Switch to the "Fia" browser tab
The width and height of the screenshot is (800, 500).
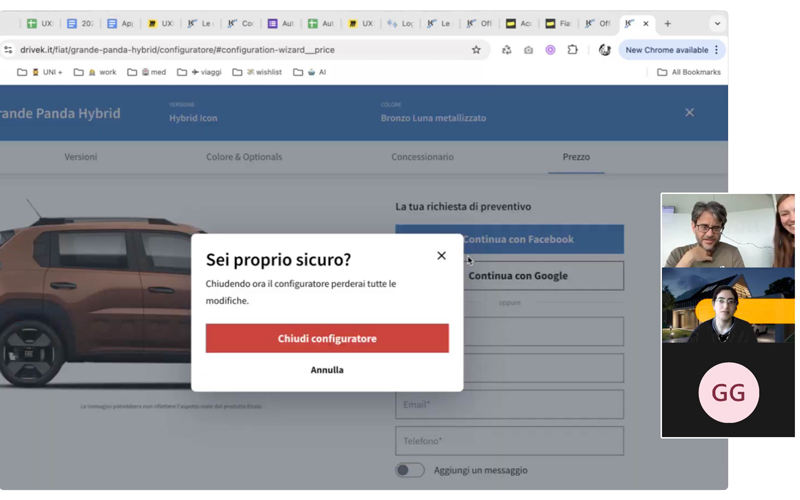pos(558,23)
